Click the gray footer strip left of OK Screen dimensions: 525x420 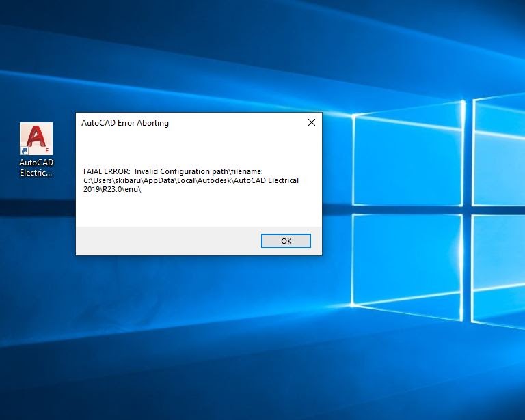point(164,241)
